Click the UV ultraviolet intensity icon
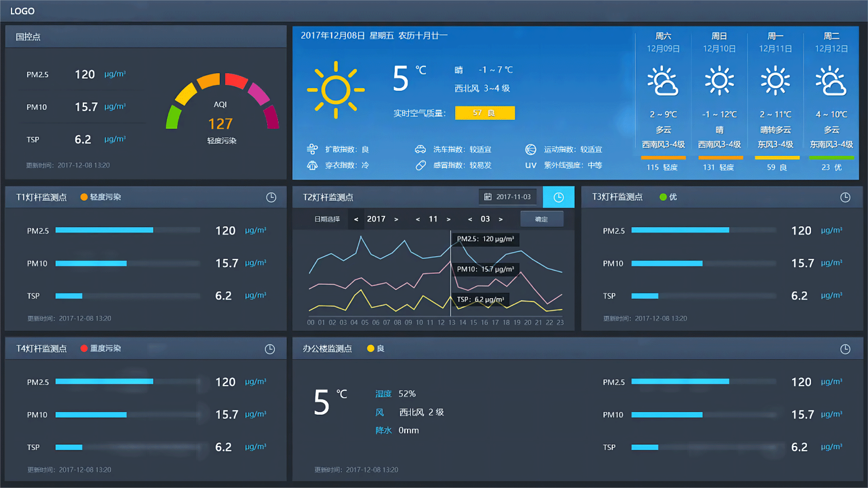Image resolution: width=868 pixels, height=488 pixels. tap(531, 165)
